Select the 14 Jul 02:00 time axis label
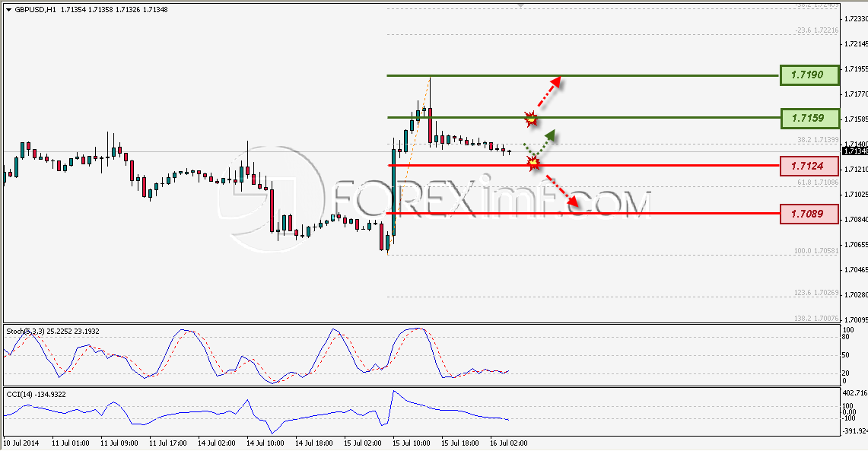 [217, 443]
